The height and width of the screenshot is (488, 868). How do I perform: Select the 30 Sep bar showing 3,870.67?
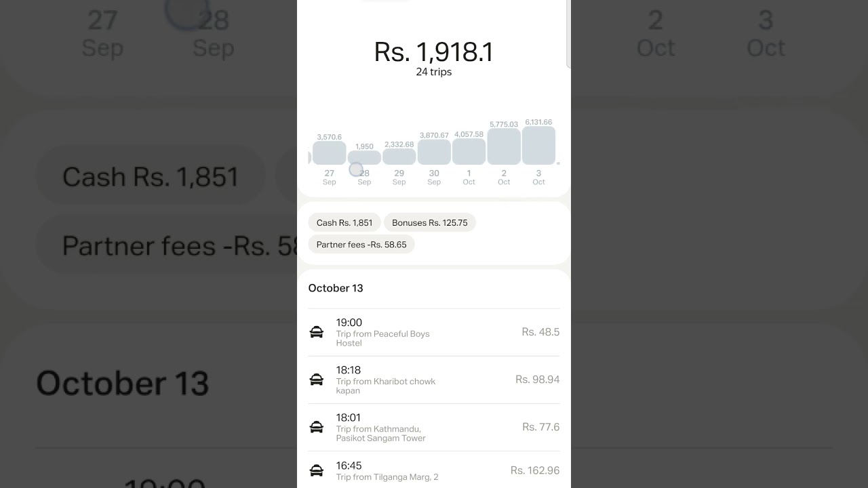click(x=434, y=152)
